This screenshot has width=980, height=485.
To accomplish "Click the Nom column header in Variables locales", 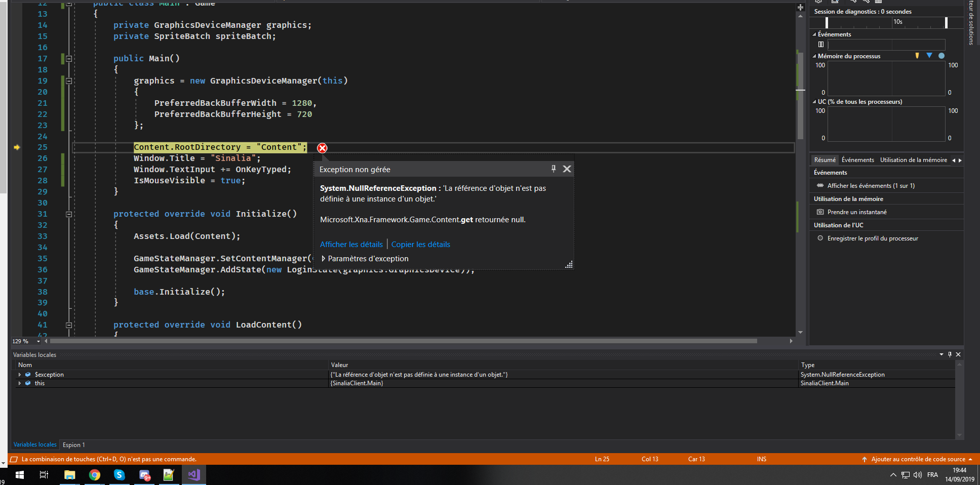I will pyautogui.click(x=172, y=365).
